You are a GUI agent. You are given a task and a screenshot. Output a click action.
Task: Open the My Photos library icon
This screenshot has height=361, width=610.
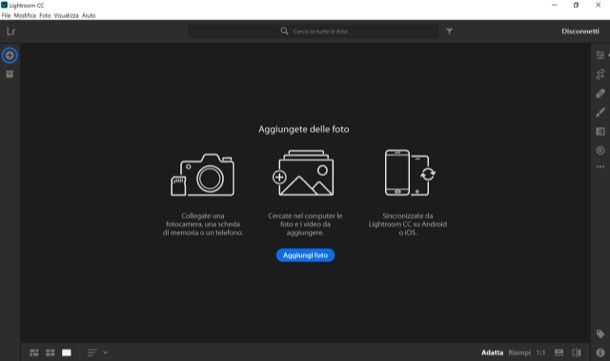coord(10,74)
